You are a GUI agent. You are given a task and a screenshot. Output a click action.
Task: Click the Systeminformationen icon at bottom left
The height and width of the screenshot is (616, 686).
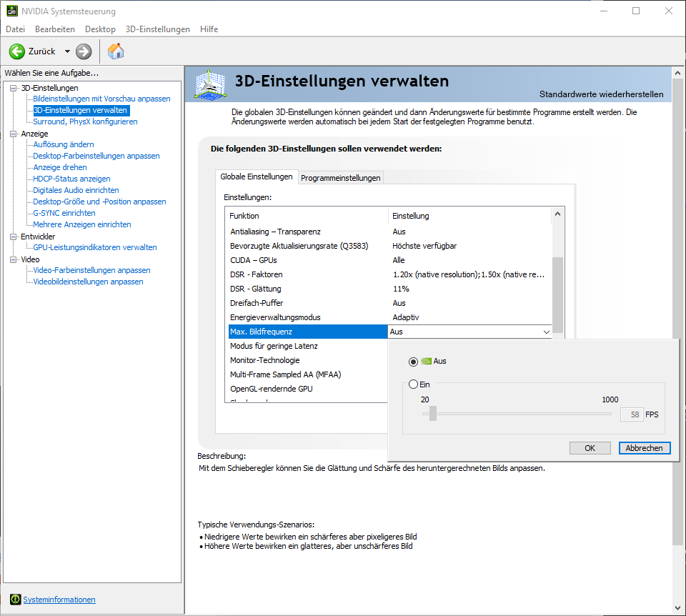click(15, 600)
